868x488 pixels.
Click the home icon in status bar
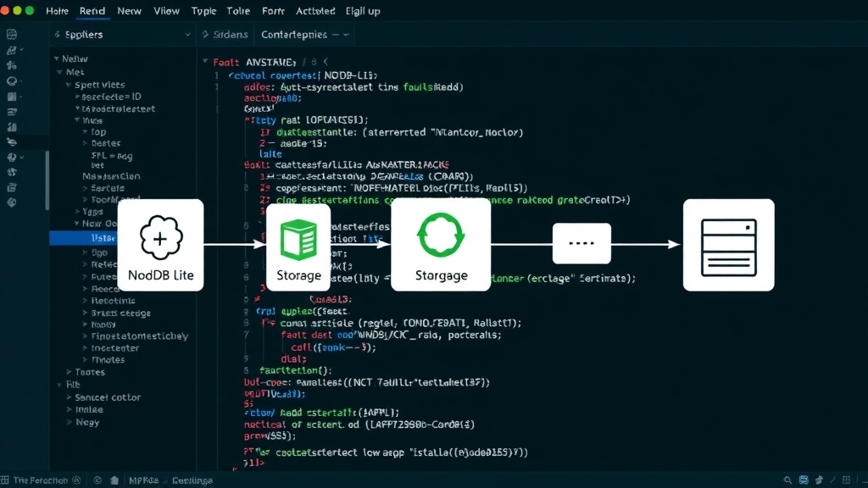[114, 480]
